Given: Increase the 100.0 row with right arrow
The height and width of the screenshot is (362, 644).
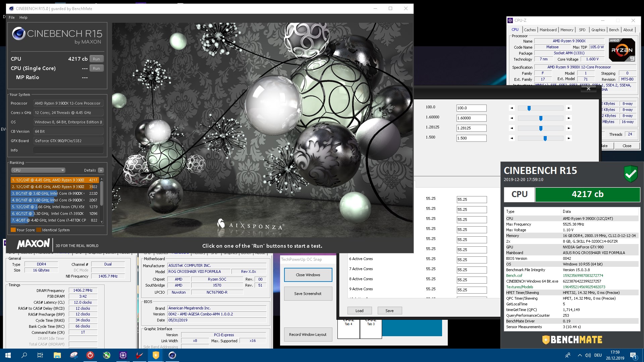Looking at the screenshot, I should 569,108.
